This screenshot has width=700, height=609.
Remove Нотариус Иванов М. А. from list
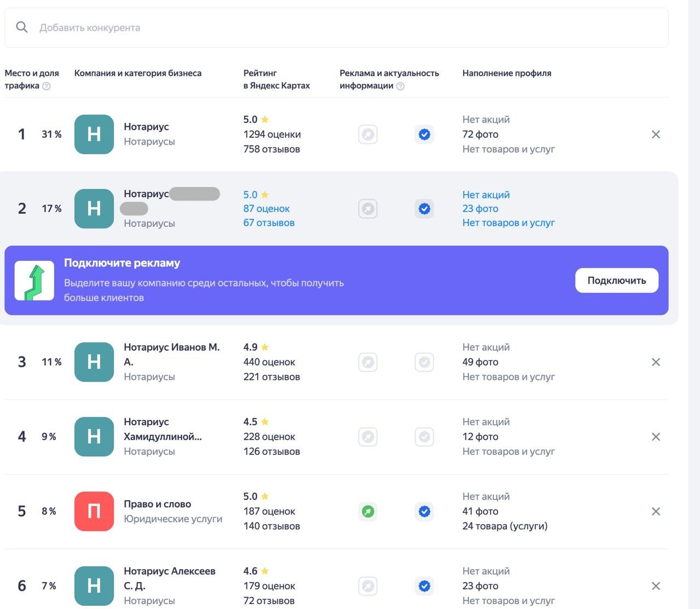(656, 362)
